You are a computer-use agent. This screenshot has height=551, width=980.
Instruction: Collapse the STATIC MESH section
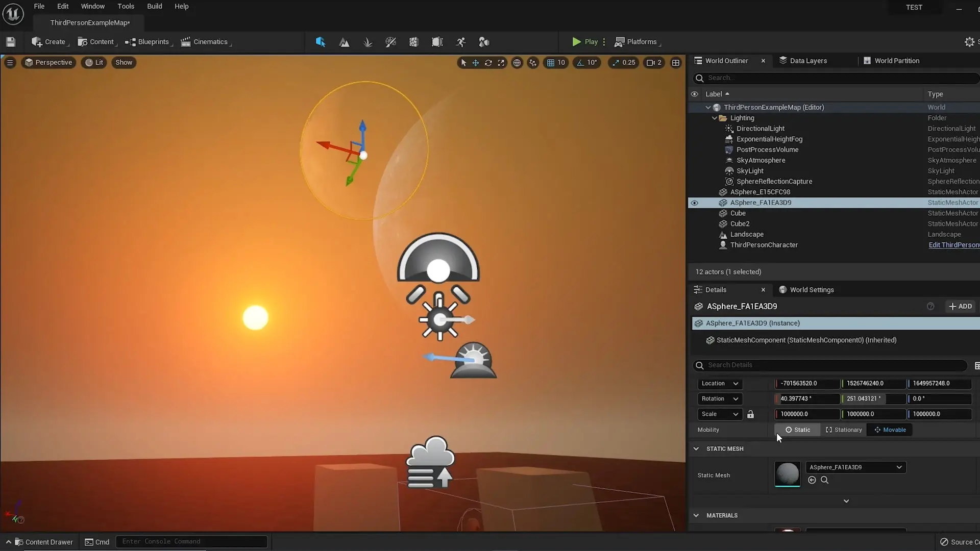(696, 449)
